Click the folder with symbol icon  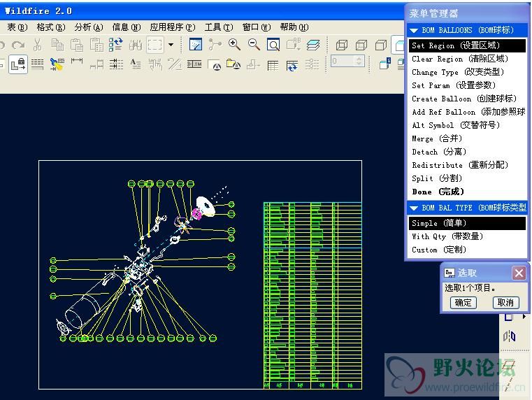coord(233,64)
